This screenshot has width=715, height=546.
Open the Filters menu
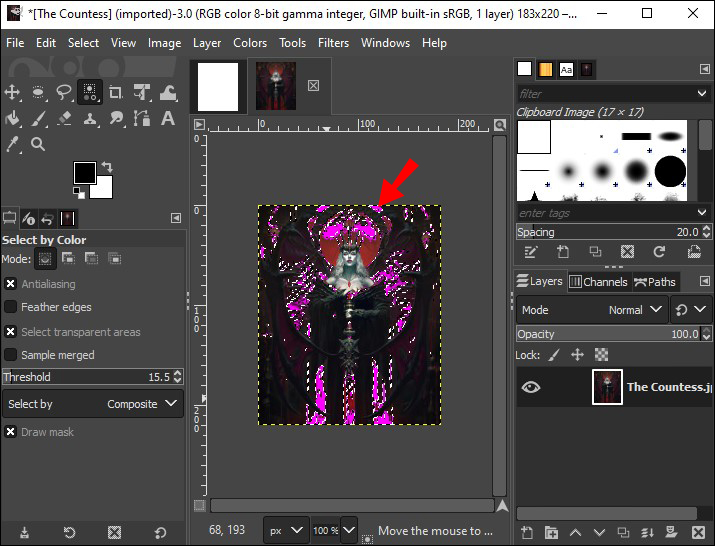[x=333, y=43]
